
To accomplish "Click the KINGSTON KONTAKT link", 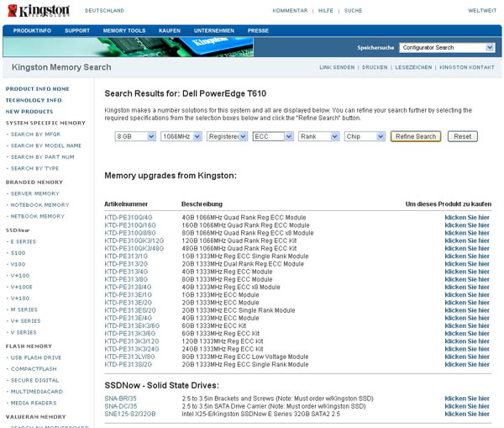I will (x=467, y=67).
